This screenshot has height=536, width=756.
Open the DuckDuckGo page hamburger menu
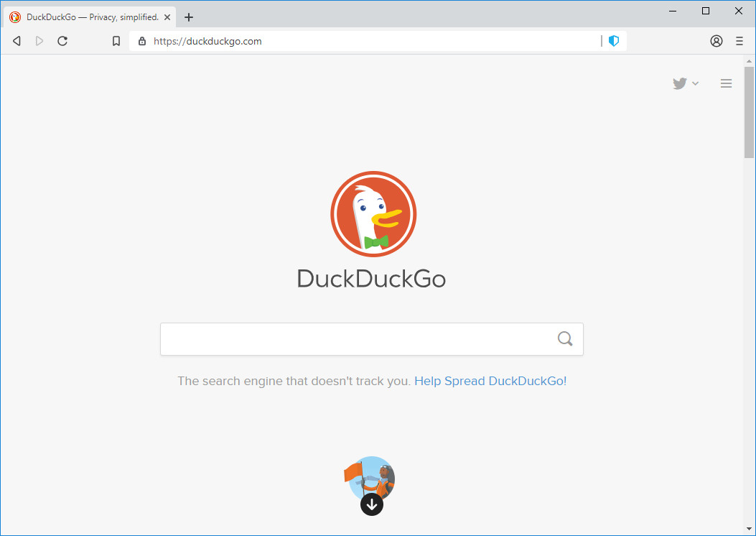point(726,83)
